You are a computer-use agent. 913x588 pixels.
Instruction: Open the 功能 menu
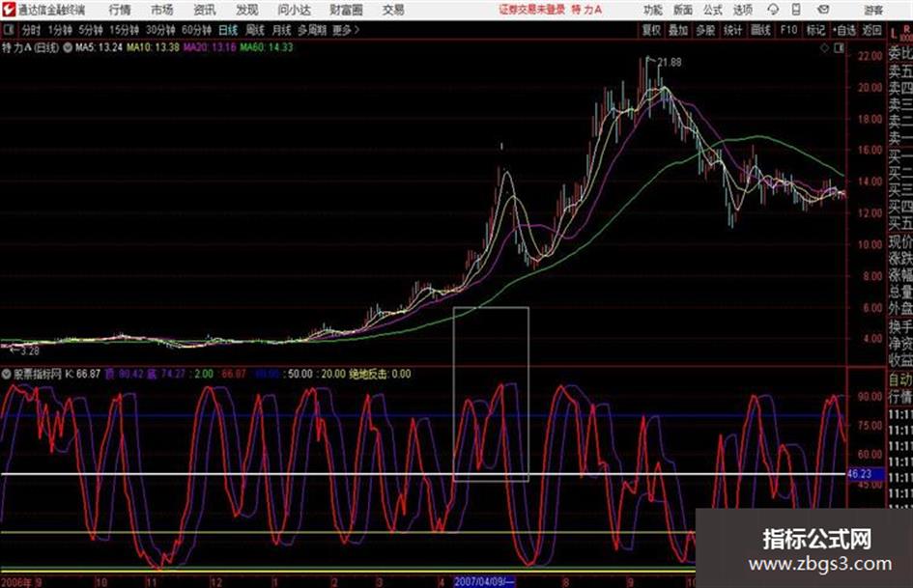click(x=653, y=10)
